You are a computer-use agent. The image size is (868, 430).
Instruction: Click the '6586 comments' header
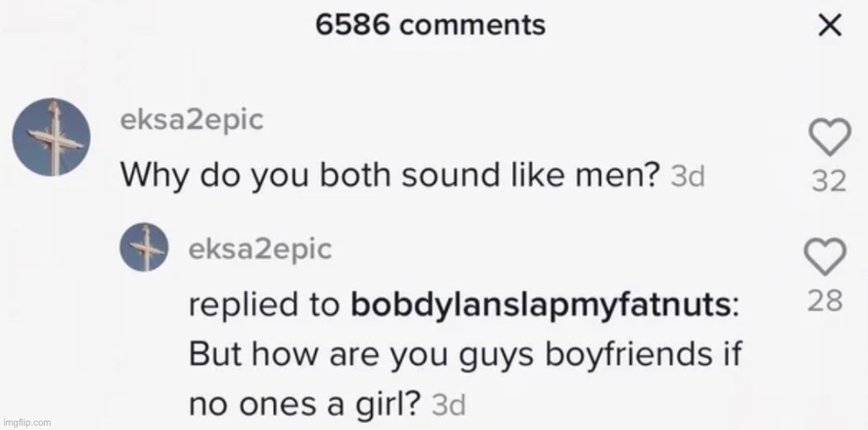pos(430,26)
